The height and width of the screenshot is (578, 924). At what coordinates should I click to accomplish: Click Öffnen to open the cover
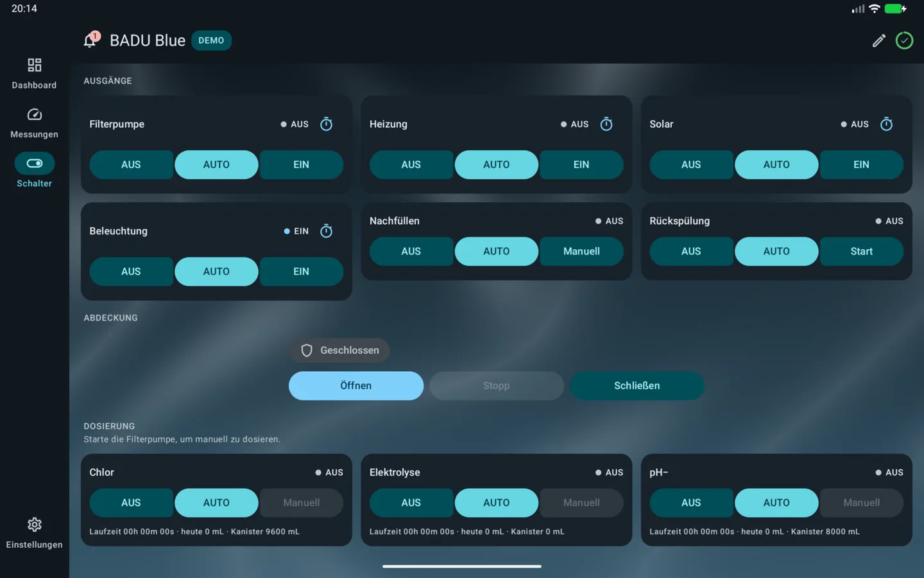pos(356,385)
